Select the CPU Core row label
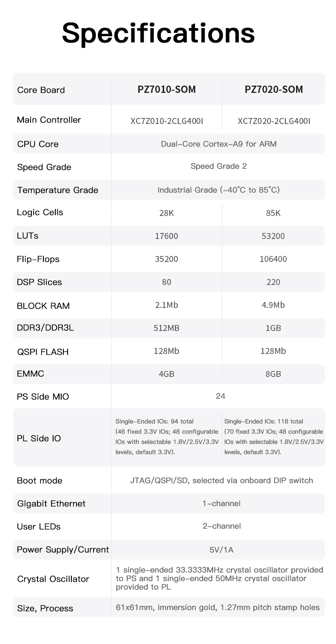This screenshot has width=336, height=644. pos(38,144)
